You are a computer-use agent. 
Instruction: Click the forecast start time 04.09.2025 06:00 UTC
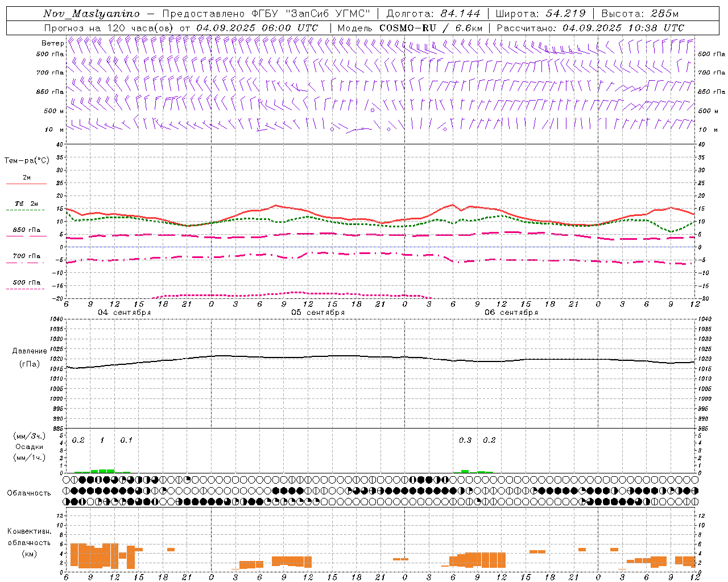(x=257, y=28)
